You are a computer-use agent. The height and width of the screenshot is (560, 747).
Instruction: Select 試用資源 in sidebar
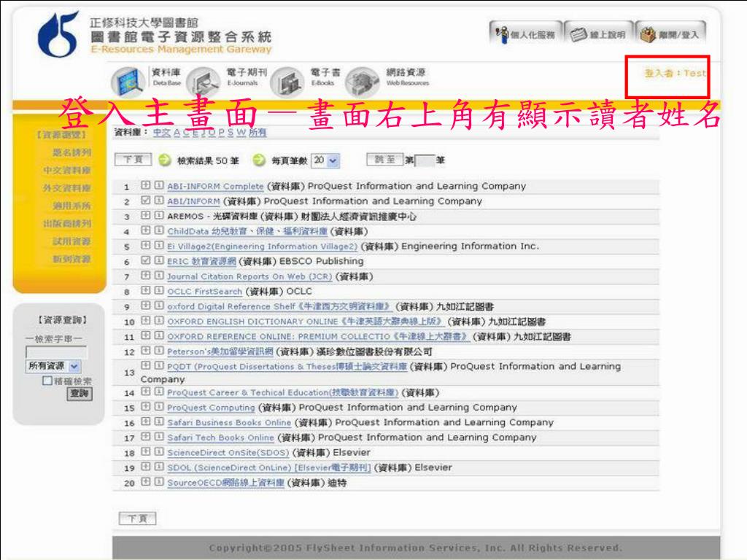pyautogui.click(x=71, y=241)
